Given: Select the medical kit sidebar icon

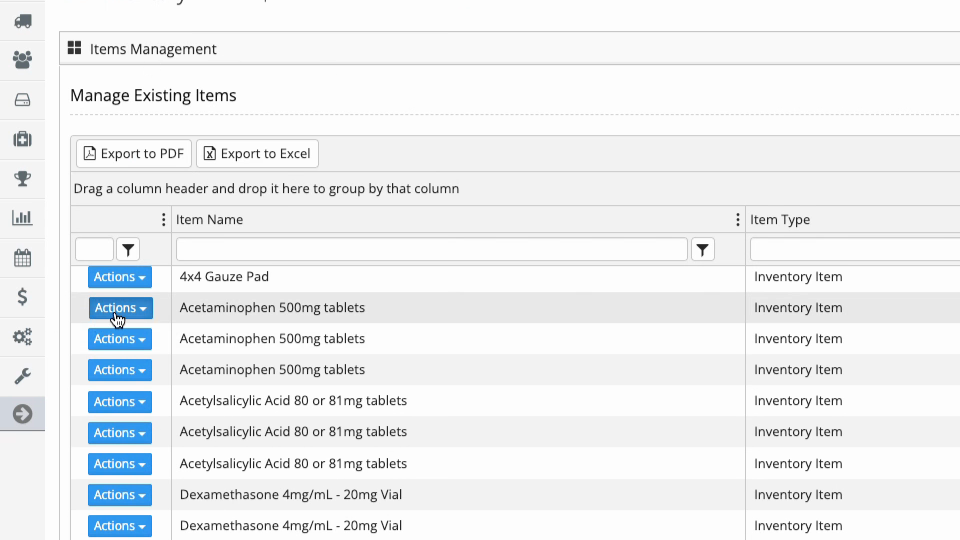Looking at the screenshot, I should pos(23,139).
